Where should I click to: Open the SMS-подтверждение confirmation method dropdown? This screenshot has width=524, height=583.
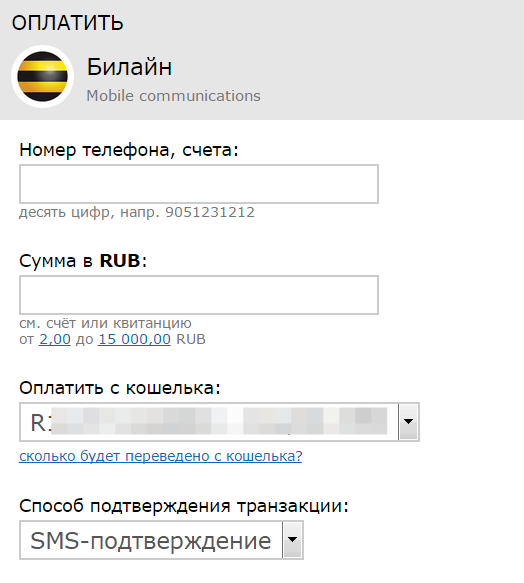click(161, 540)
